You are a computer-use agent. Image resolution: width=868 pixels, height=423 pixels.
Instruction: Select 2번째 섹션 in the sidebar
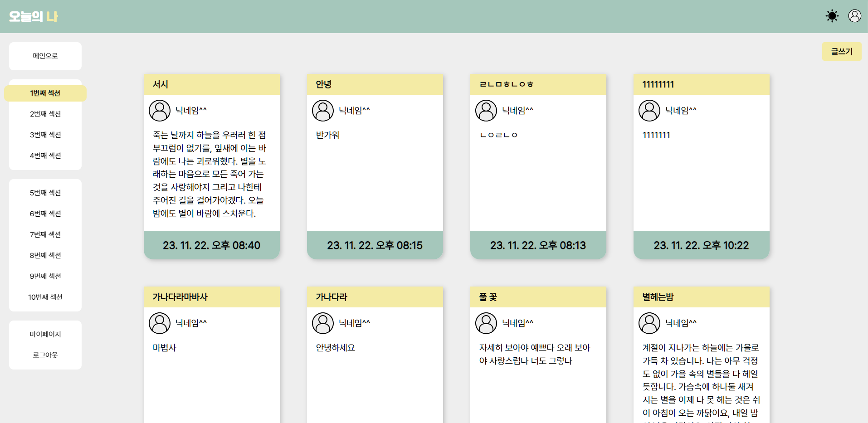click(45, 114)
